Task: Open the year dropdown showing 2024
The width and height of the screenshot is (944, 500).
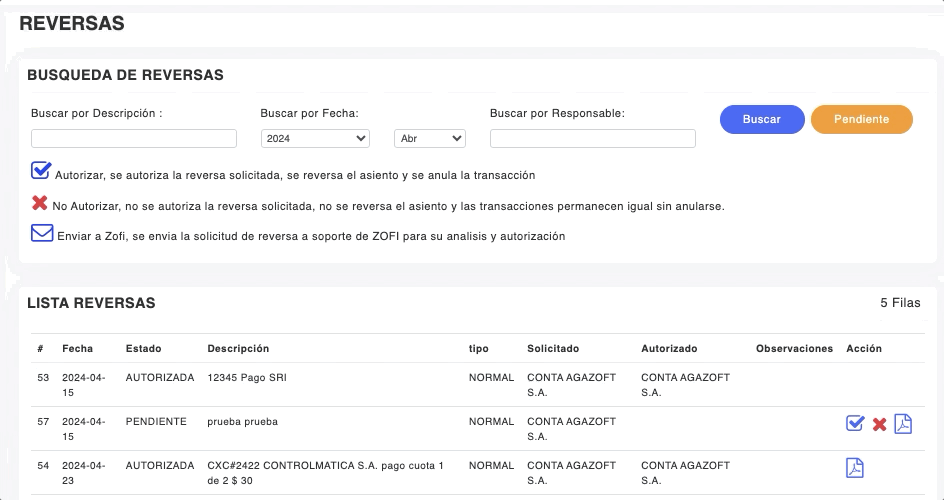Action: [315, 139]
